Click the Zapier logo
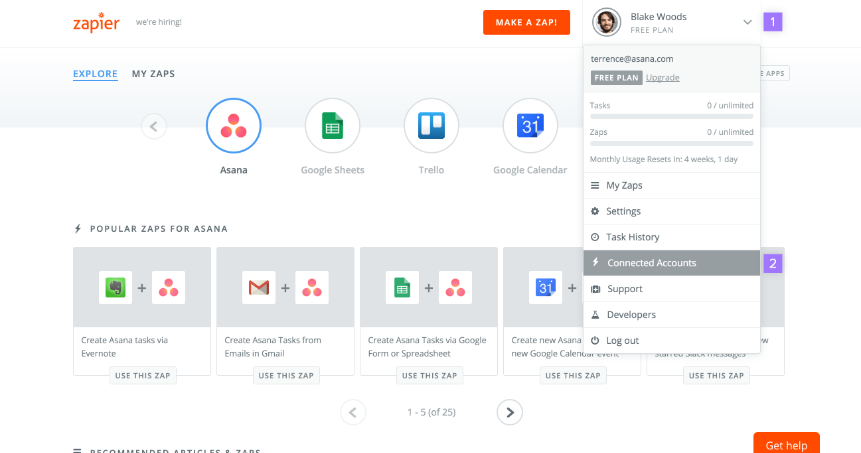This screenshot has height=453, width=861. click(x=96, y=23)
